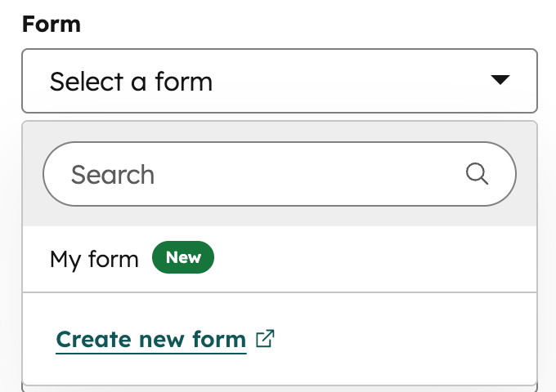Viewport: 556px width, 392px height.
Task: Click the green "New" badge
Action: coord(183,258)
